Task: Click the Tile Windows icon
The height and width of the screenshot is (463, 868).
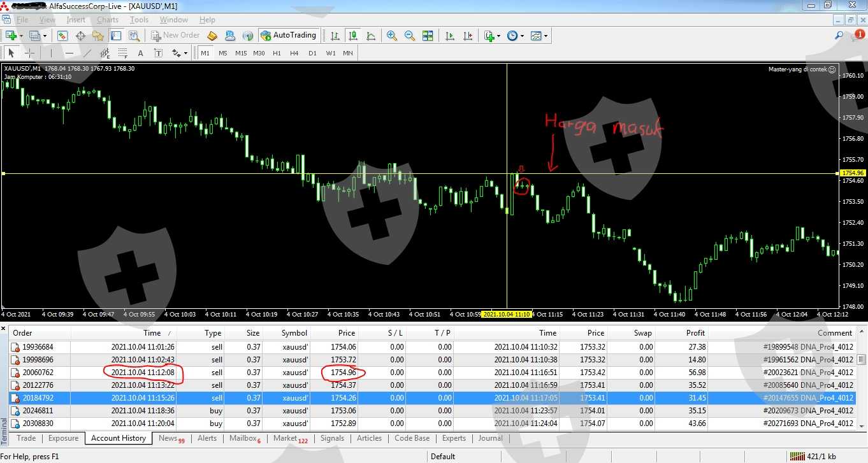Action: (x=428, y=36)
